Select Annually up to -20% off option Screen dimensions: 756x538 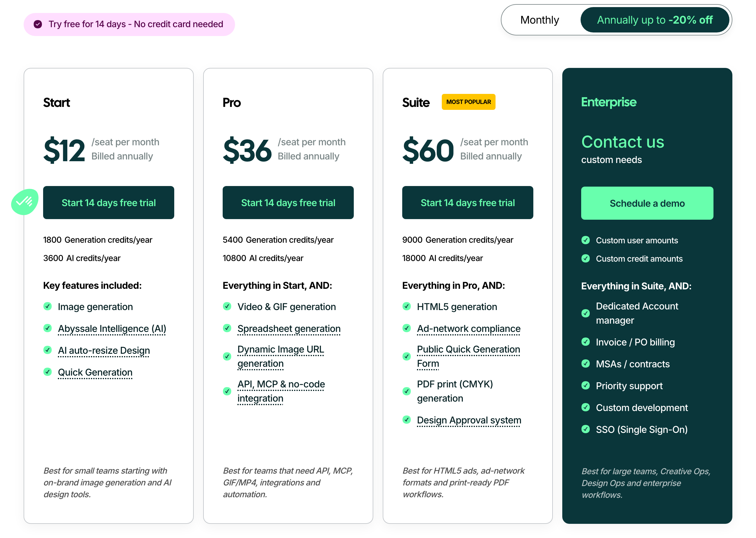(x=655, y=20)
